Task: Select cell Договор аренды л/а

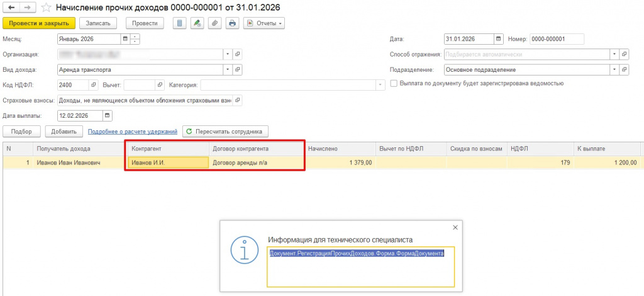Action: click(257, 162)
